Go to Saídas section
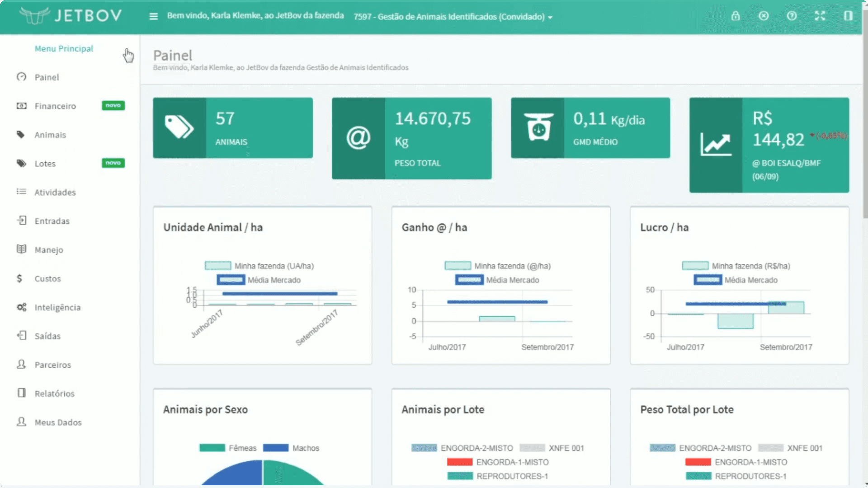The image size is (868, 488). tap(47, 336)
